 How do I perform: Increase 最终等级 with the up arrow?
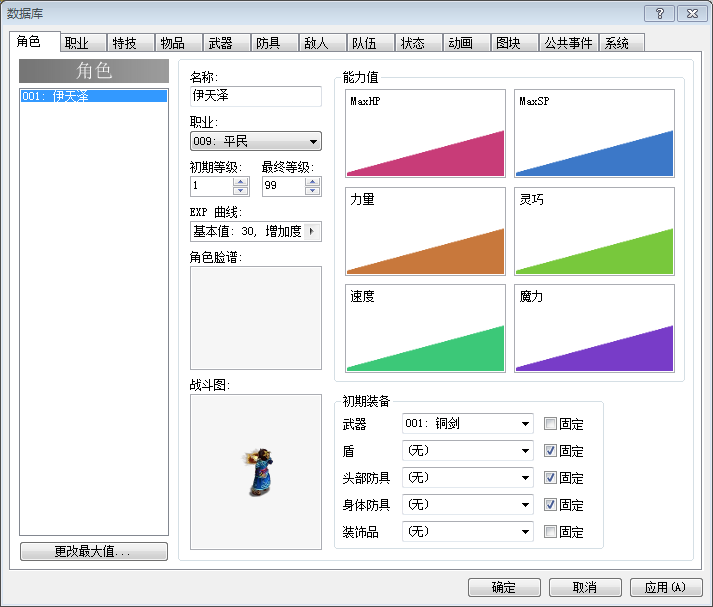(312, 181)
